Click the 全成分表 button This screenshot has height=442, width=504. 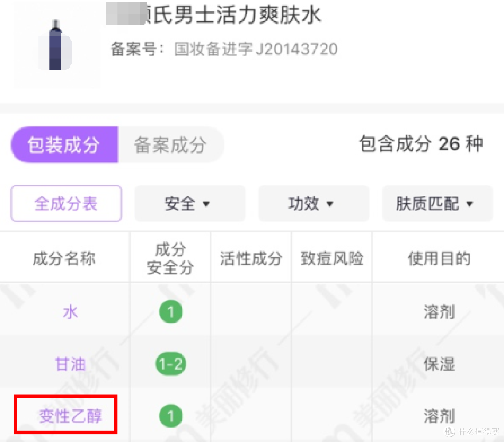[66, 203]
